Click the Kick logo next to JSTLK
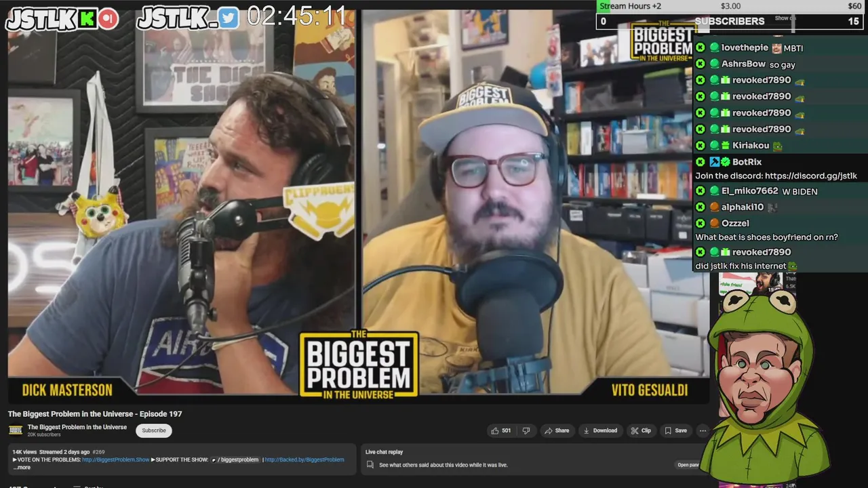 [87, 20]
